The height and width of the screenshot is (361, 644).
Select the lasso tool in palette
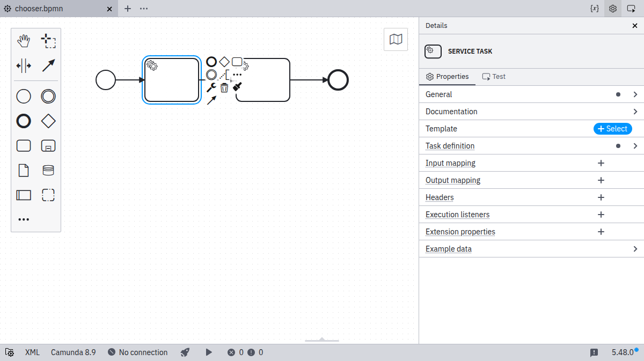[48, 41]
